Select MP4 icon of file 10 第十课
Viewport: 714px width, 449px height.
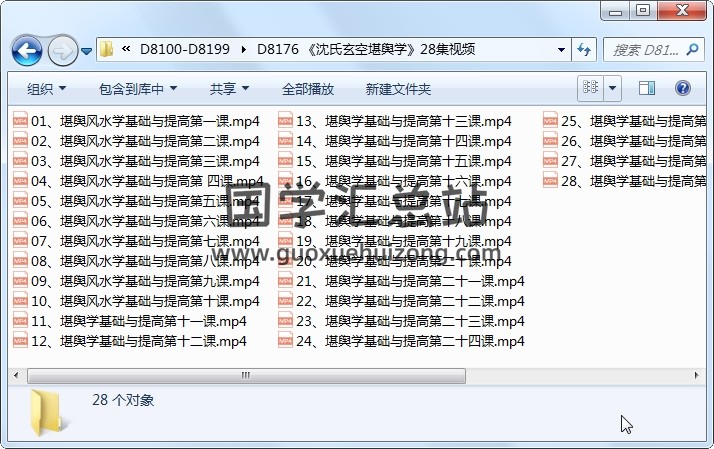tap(20, 301)
